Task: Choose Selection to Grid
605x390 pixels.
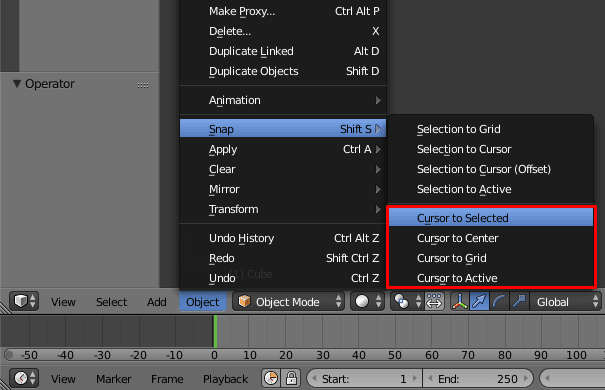Action: pos(491,129)
